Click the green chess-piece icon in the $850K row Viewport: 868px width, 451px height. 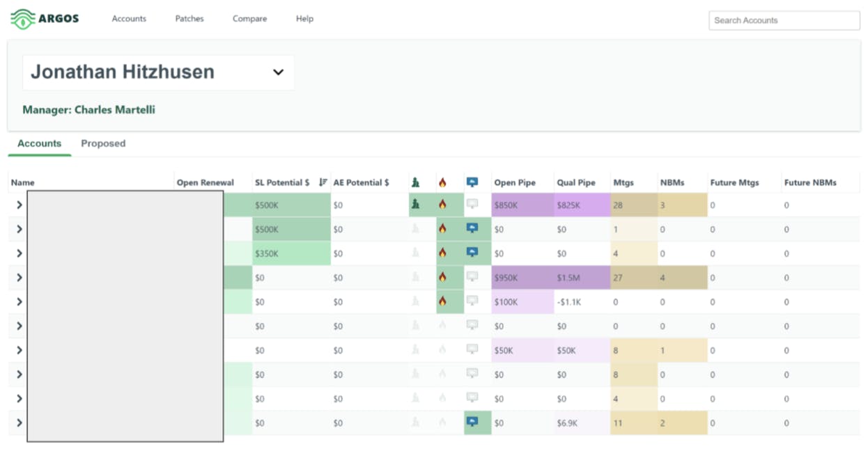(415, 205)
